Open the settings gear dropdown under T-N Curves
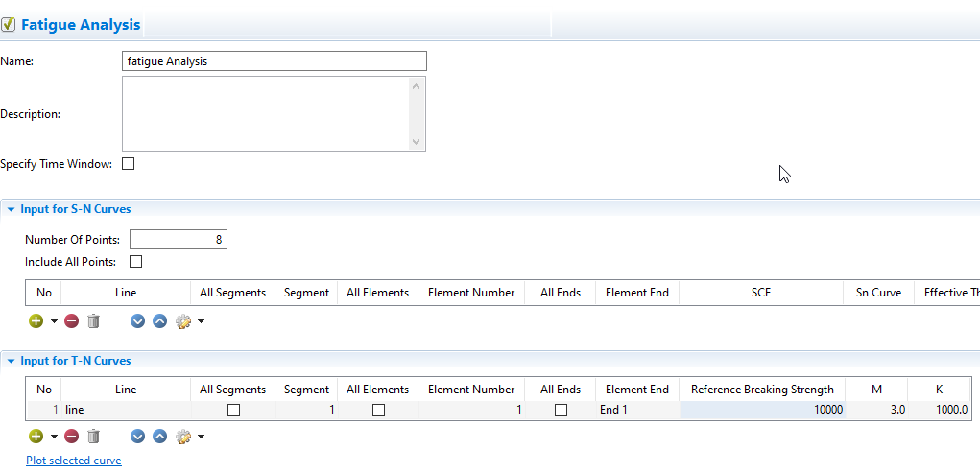 (x=201, y=438)
